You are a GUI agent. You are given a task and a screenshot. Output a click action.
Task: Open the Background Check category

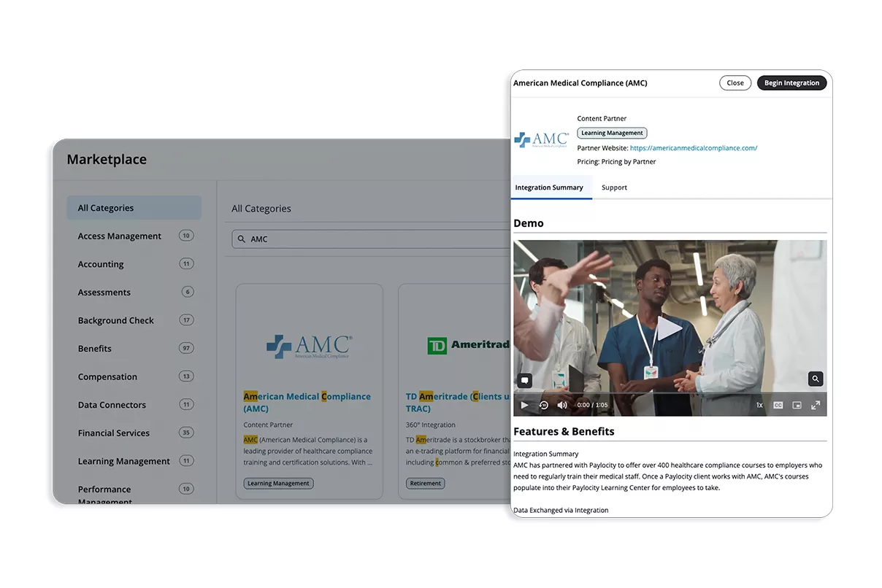(x=116, y=320)
